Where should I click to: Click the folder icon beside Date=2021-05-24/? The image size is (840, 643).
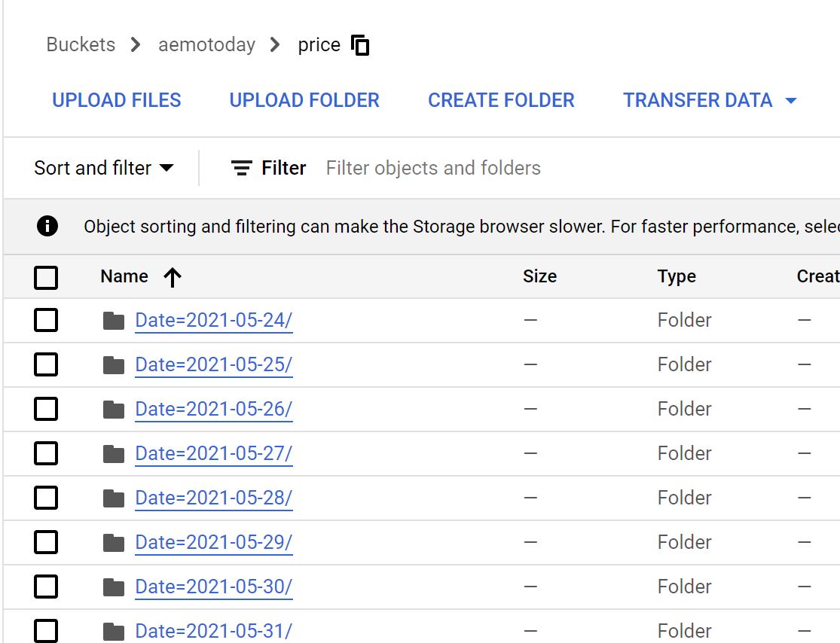[x=114, y=319]
